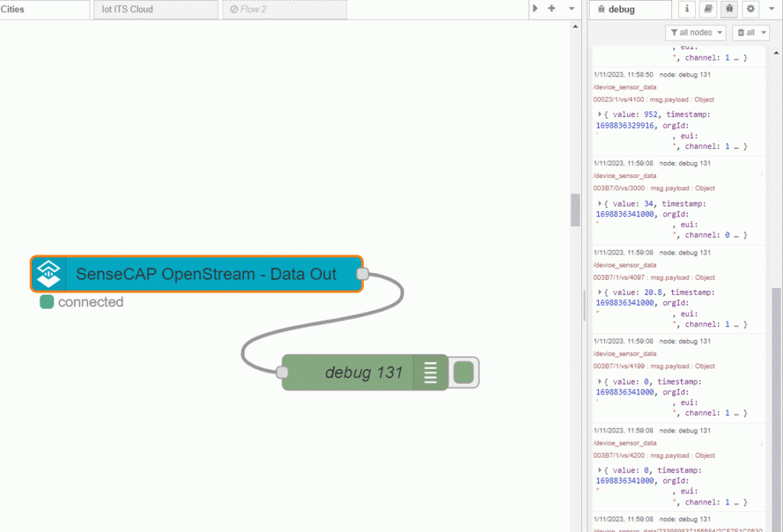The width and height of the screenshot is (783, 532).
Task: Add a new flow with plus icon
Action: point(551,8)
